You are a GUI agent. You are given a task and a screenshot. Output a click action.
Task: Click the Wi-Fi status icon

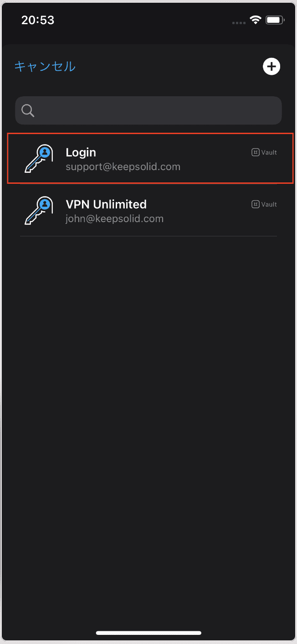click(256, 20)
